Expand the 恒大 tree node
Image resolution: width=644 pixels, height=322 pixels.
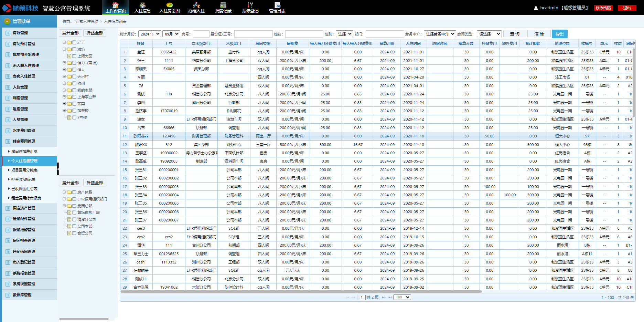tap(64, 70)
